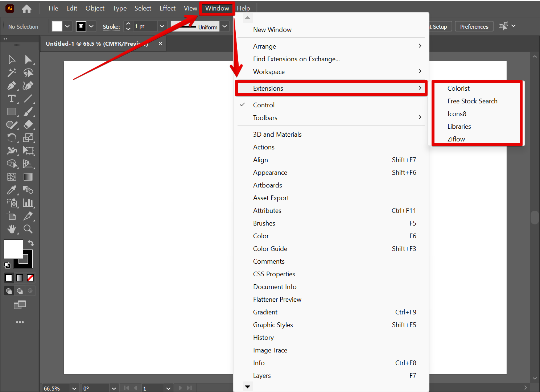Select the Rectangle tool
Screen dimensions: 540x392
(12, 112)
